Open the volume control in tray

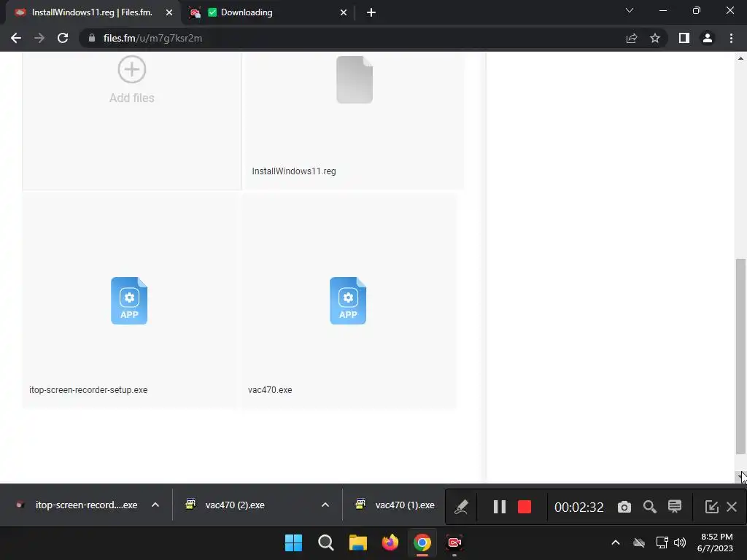(680, 542)
